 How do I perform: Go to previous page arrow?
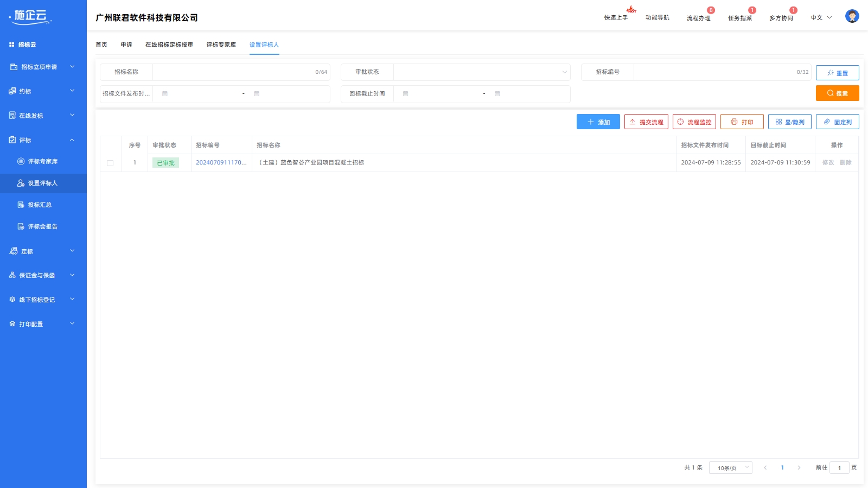tap(765, 467)
